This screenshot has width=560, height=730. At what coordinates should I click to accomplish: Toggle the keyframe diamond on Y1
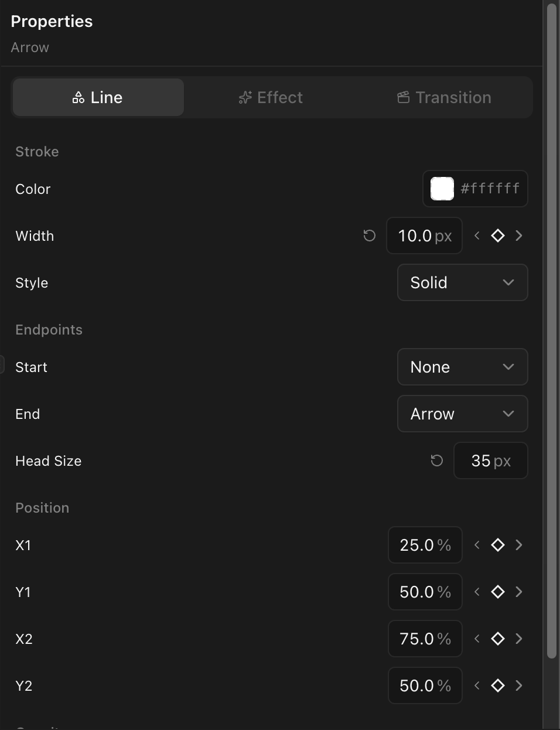click(497, 592)
